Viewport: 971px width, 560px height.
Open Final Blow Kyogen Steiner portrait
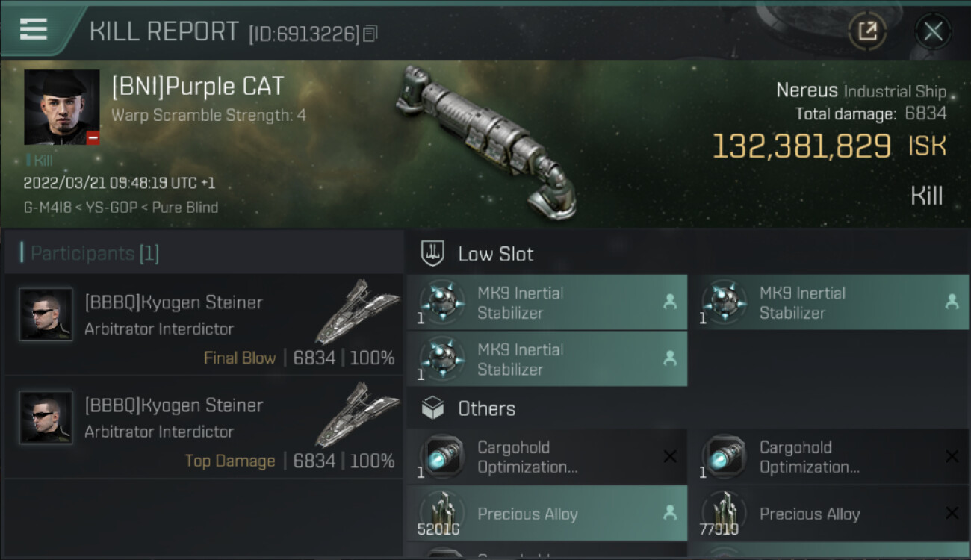coord(46,314)
